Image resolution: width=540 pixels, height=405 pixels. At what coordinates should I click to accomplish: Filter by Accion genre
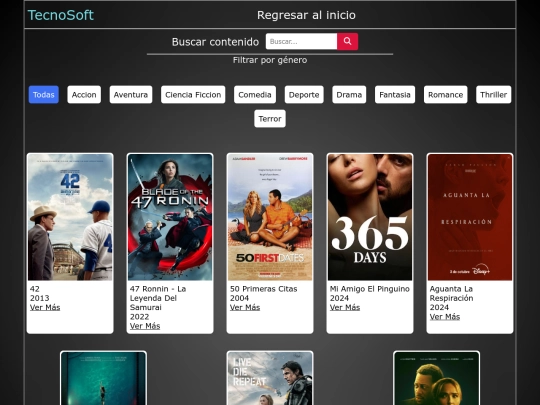[x=84, y=95]
